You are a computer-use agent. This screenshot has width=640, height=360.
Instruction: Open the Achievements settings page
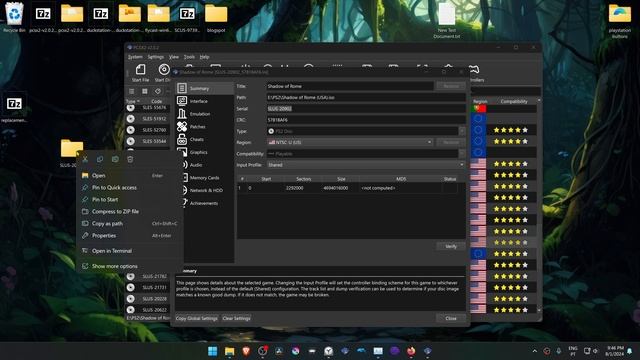[x=204, y=203]
